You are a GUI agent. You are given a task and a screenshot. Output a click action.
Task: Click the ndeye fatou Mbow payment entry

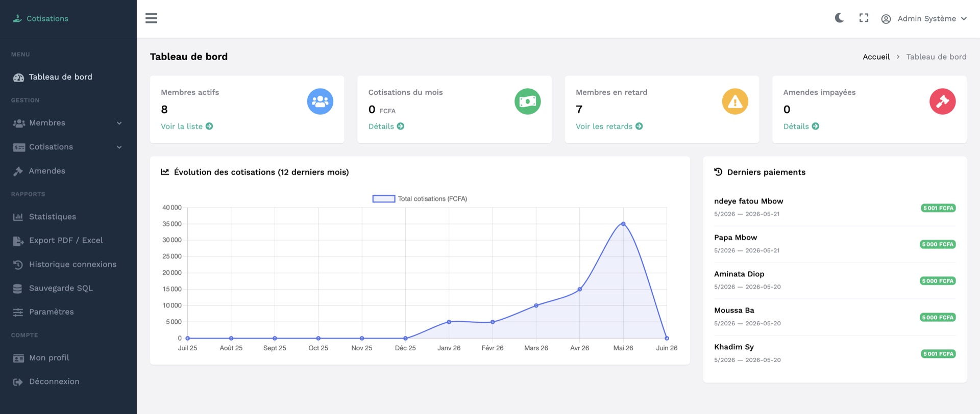[835, 208]
